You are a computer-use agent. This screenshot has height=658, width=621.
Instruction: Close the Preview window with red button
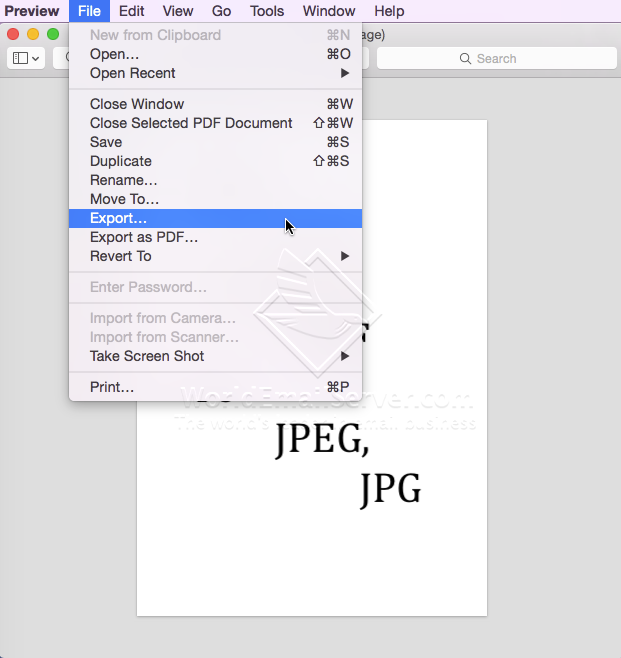pos(13,34)
